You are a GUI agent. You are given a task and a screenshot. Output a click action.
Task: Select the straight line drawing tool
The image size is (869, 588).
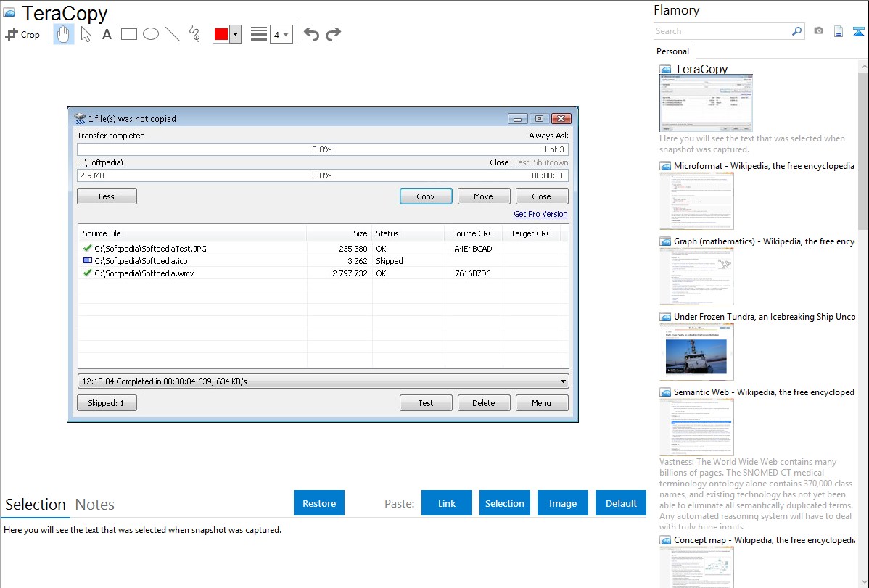click(x=173, y=34)
